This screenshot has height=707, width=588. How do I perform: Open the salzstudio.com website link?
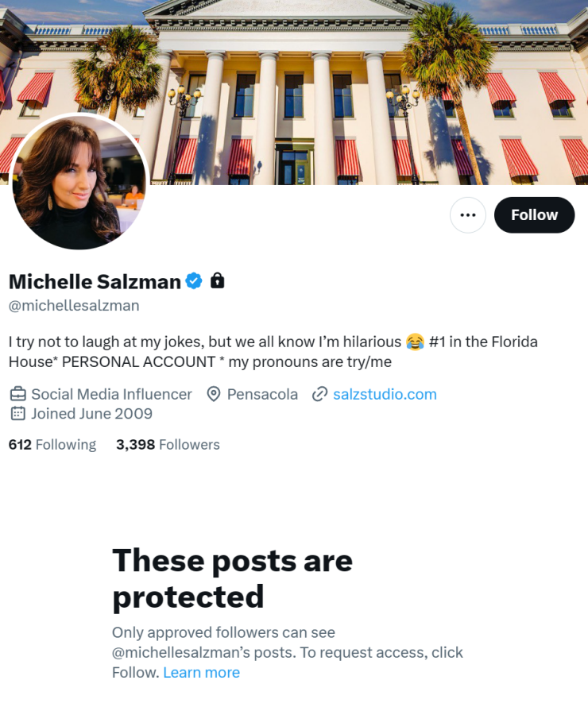pos(385,394)
